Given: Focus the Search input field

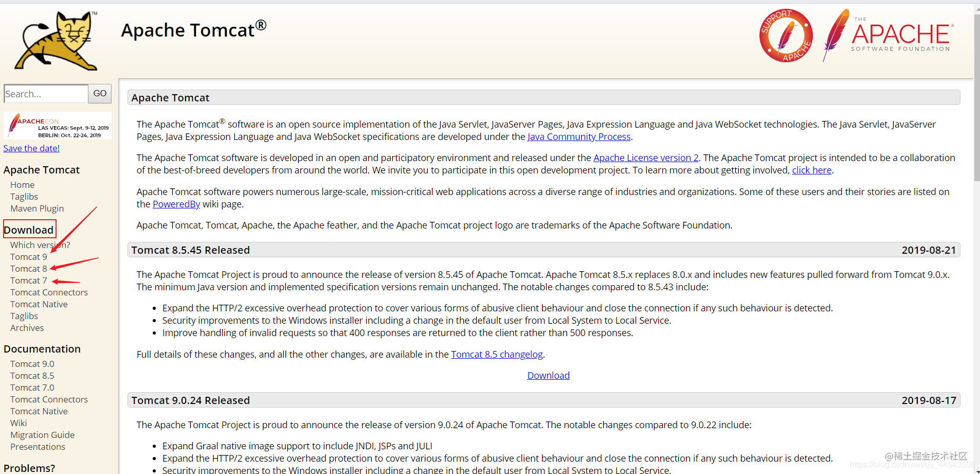Looking at the screenshot, I should click(46, 94).
